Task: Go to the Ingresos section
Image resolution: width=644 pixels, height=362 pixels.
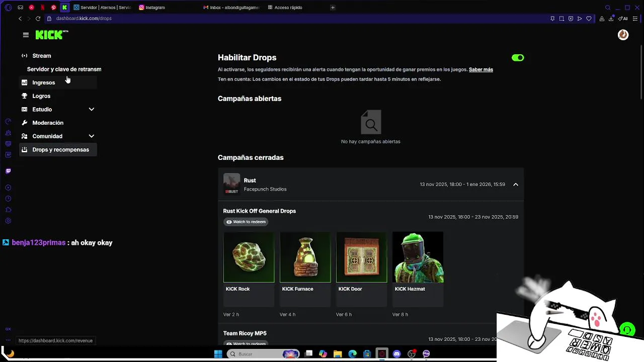Action: click(x=58, y=82)
